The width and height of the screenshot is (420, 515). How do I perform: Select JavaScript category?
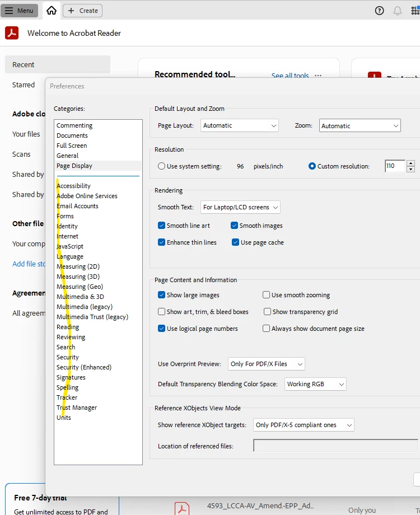coord(69,246)
